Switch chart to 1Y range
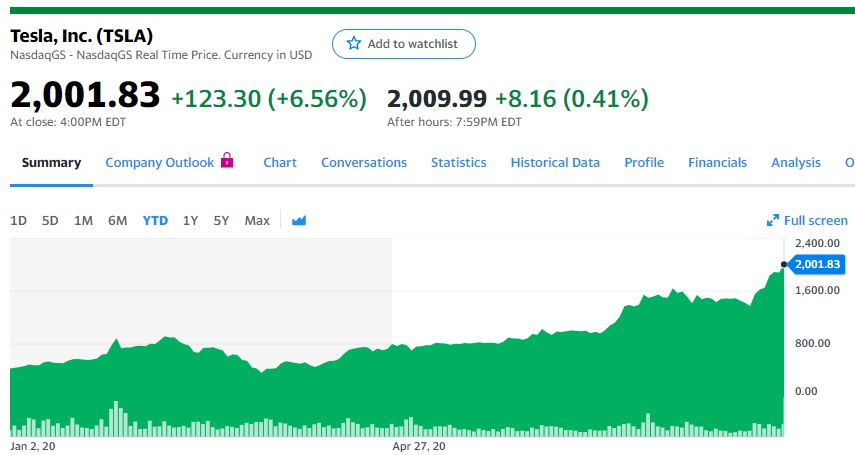The height and width of the screenshot is (455, 855). point(190,220)
